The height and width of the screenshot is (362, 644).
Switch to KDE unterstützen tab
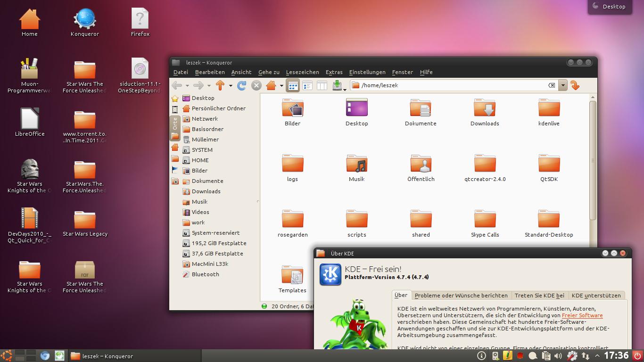click(596, 296)
